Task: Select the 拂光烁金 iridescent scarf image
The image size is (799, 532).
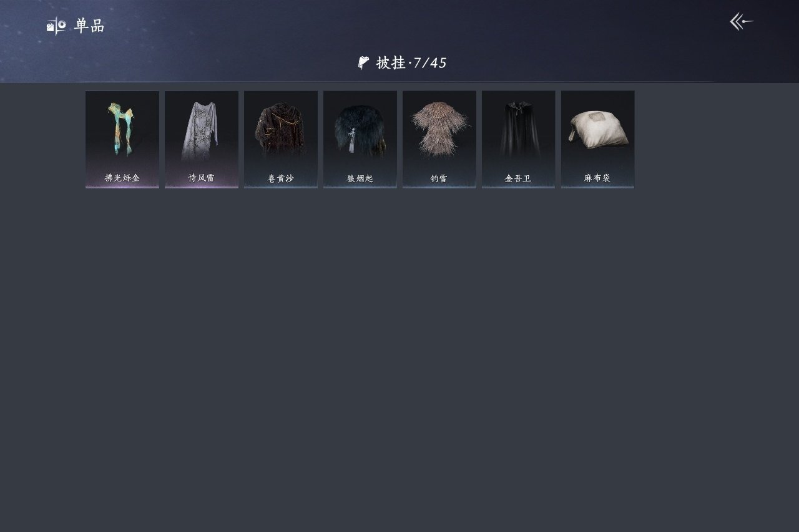Action: click(122, 130)
